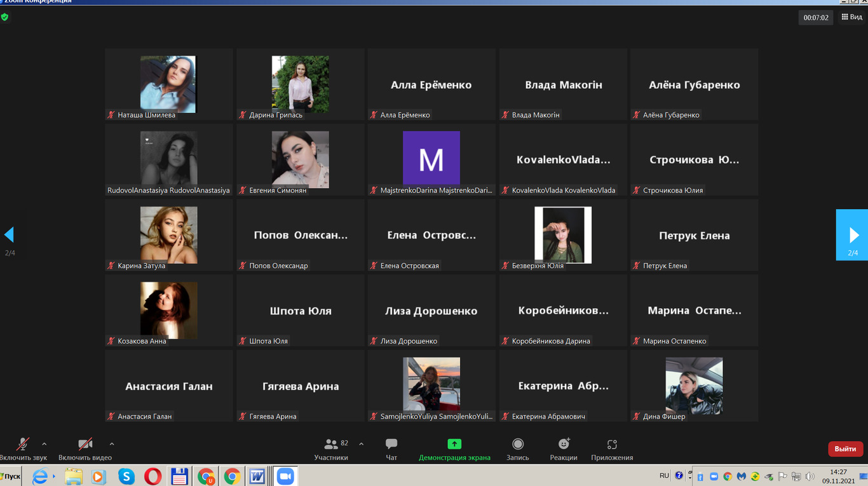Open Opera browser from the taskbar
This screenshot has height=486, width=868.
[153, 476]
